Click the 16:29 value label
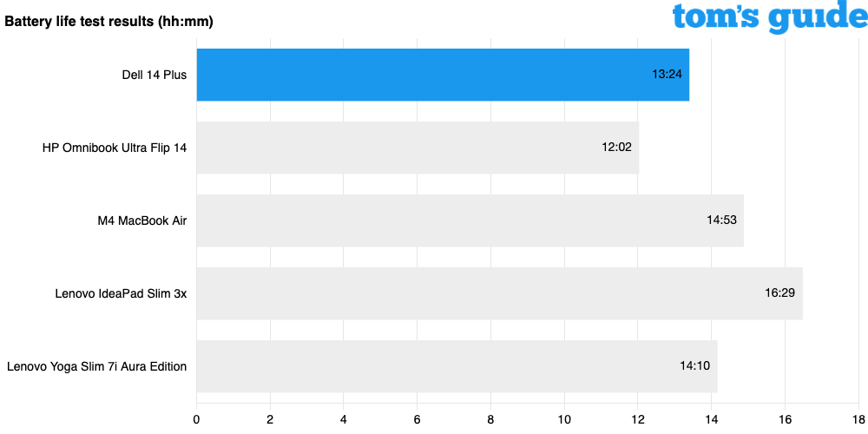Screen dimensions: 868x434 [779, 293]
